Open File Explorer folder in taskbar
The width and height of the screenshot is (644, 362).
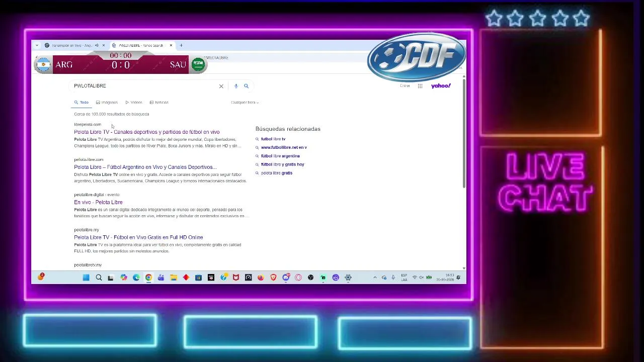point(174,278)
